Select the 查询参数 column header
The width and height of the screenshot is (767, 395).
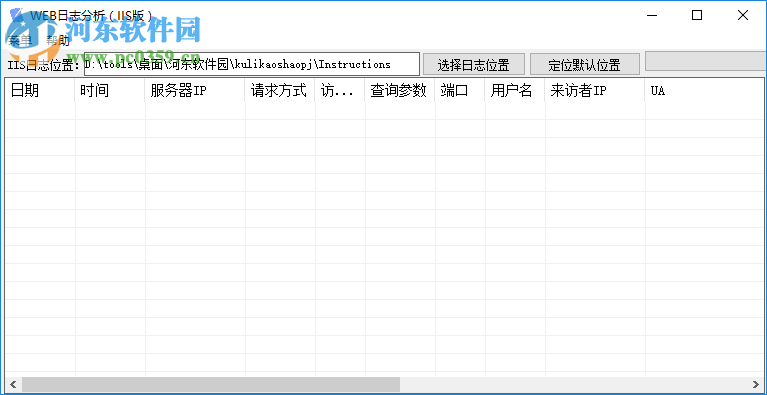400,91
